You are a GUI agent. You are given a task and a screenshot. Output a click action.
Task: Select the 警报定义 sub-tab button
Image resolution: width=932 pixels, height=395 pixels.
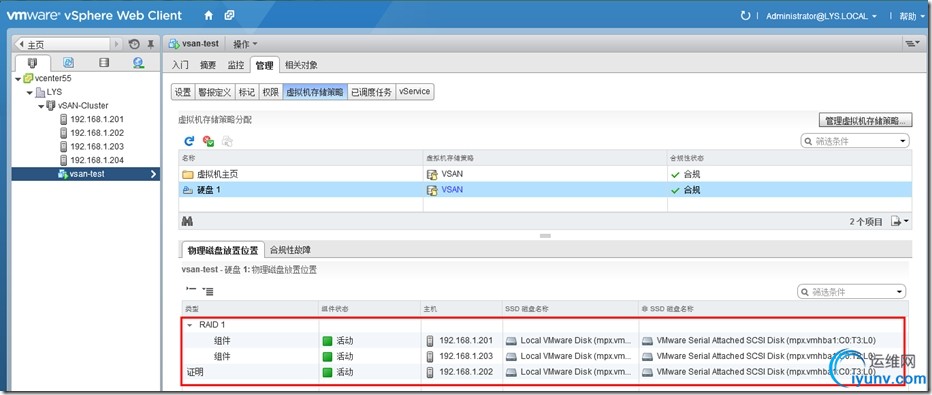point(215,92)
